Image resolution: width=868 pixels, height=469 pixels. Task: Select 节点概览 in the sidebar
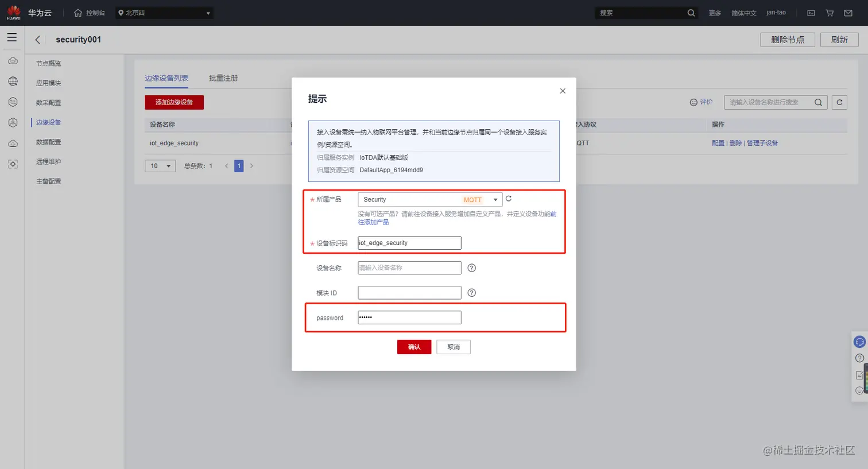point(49,63)
